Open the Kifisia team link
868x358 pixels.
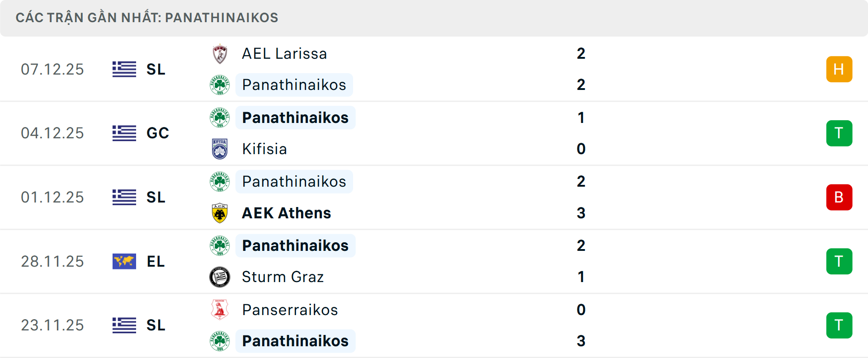pyautogui.click(x=264, y=149)
